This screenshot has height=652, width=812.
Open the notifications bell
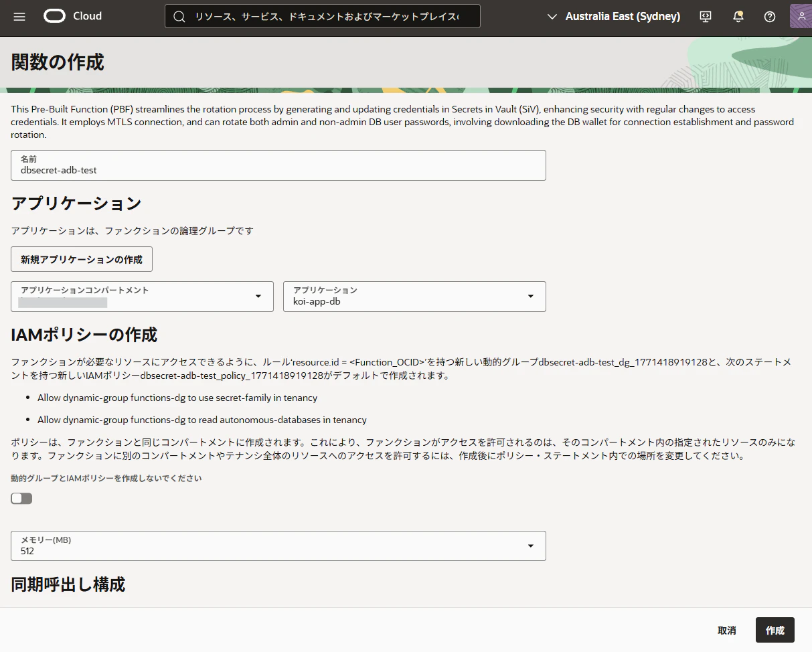(x=738, y=17)
